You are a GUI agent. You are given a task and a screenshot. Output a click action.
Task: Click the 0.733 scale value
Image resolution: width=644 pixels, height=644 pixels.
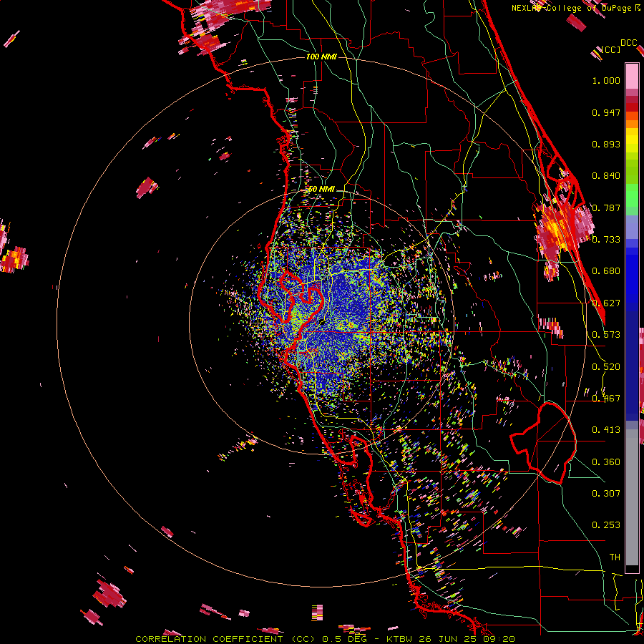pos(606,240)
